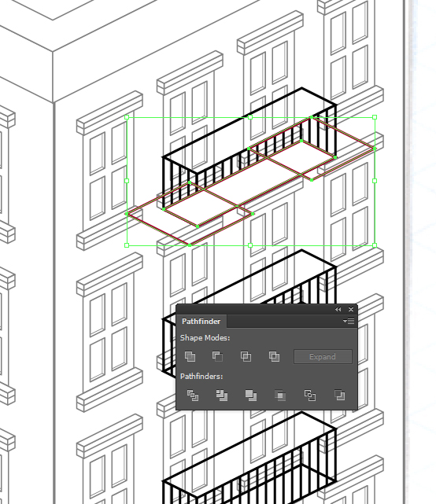Click the top-left selection bounding box handle
The width and height of the screenshot is (436, 504).
(127, 117)
